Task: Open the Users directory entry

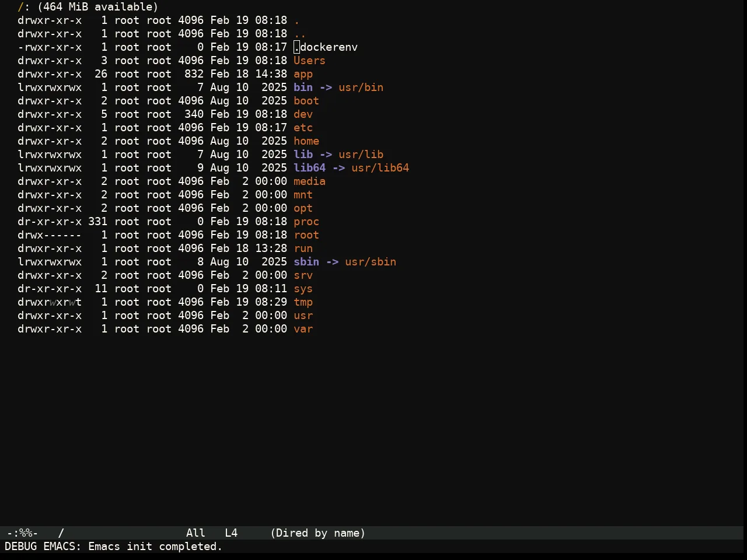Action: point(309,61)
